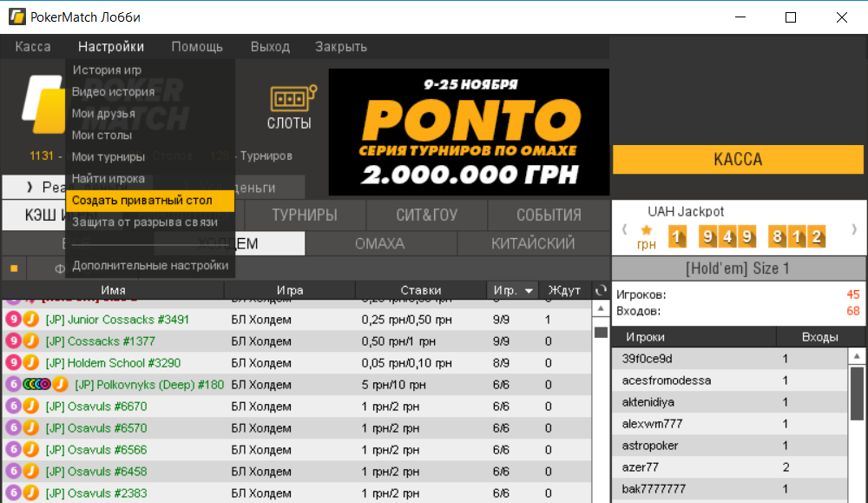Click the orange Касса button

click(x=738, y=160)
